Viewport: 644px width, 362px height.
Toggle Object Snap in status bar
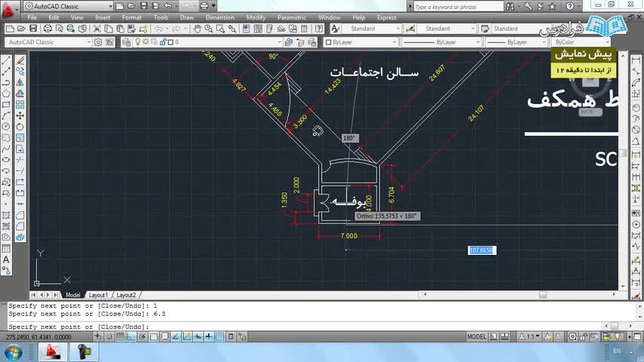pos(154,337)
